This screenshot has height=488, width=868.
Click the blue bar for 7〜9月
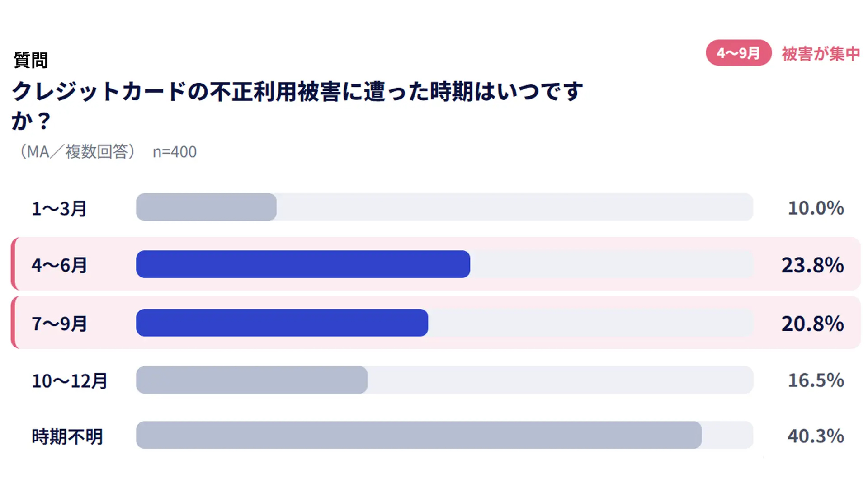tap(282, 323)
